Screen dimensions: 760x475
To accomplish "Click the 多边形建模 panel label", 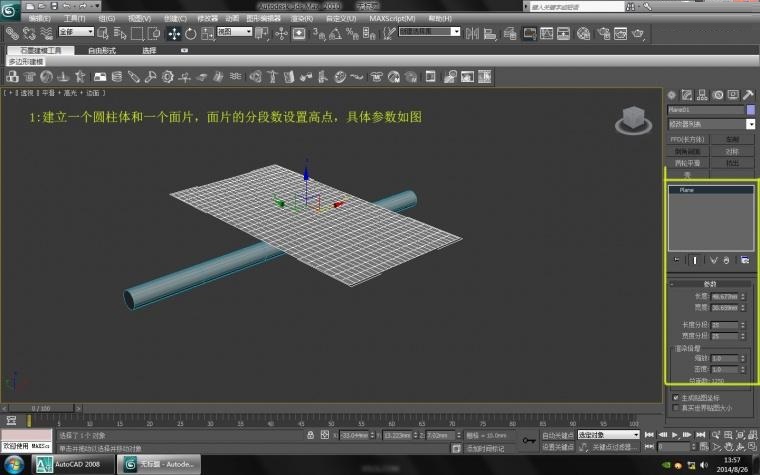I will [26, 62].
